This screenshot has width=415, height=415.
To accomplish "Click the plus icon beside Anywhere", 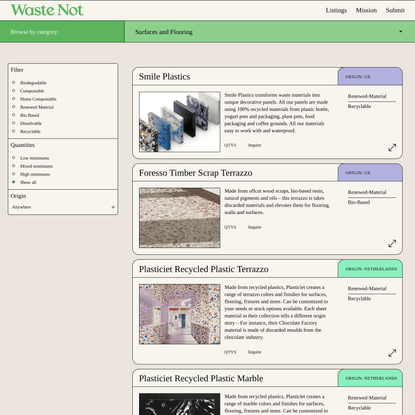I will [x=113, y=207].
